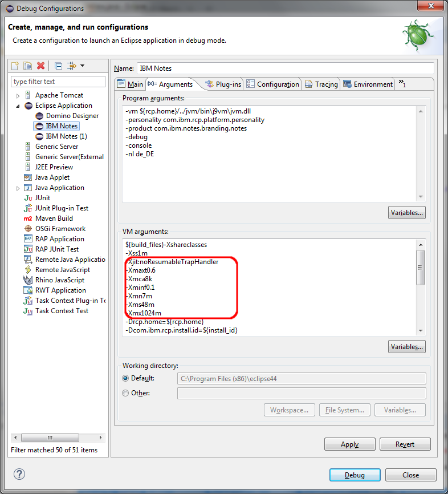The image size is (448, 494).
Task: Click the help question mark icon
Action: tap(19, 474)
